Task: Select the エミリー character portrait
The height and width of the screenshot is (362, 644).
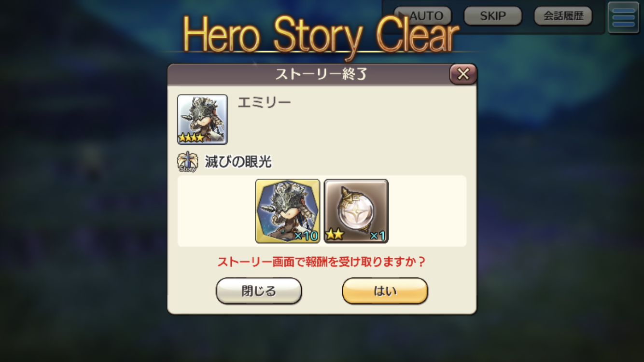Action: click(202, 119)
